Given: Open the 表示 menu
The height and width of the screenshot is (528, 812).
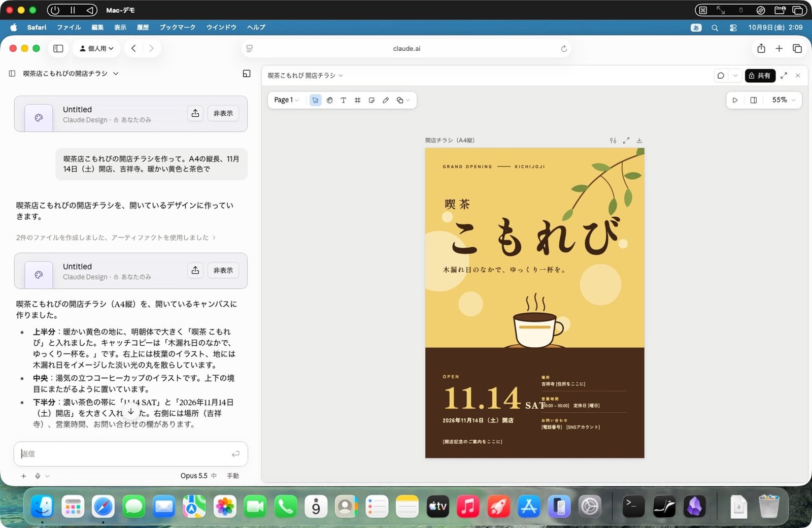Looking at the screenshot, I should [x=120, y=27].
